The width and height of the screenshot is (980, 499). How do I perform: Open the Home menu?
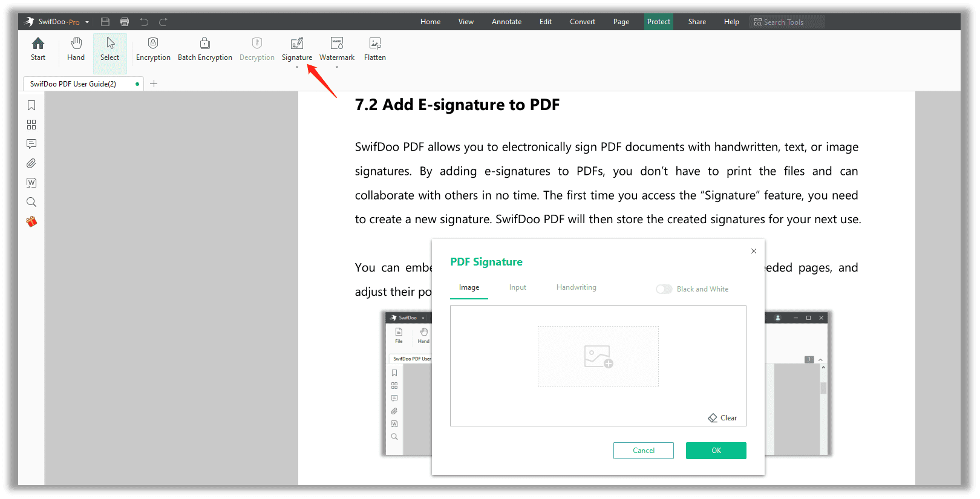pyautogui.click(x=430, y=22)
